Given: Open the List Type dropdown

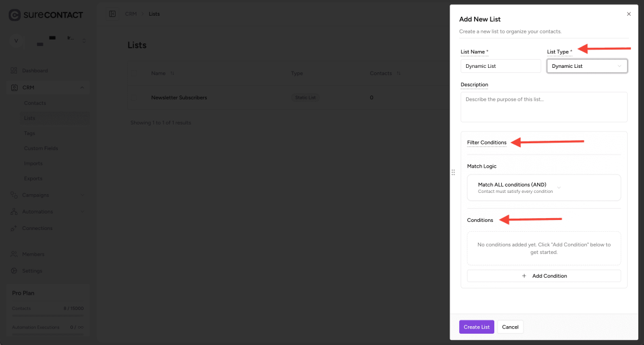Looking at the screenshot, I should pos(586,66).
